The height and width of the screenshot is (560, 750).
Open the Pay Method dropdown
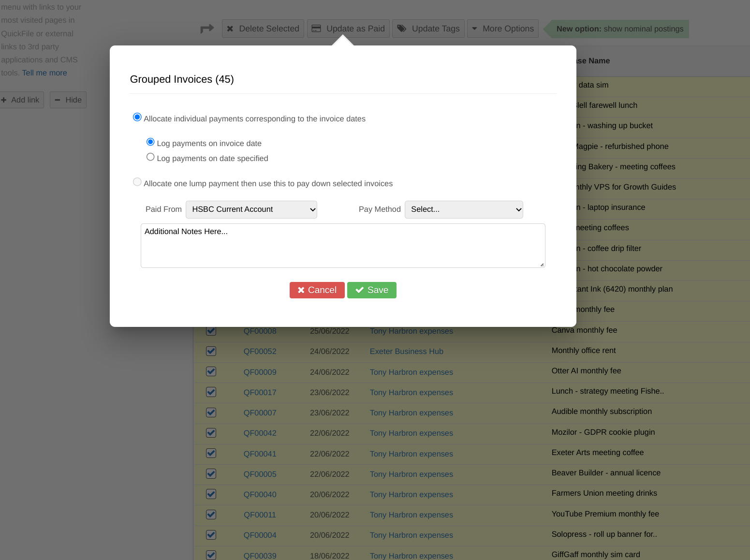(x=464, y=209)
